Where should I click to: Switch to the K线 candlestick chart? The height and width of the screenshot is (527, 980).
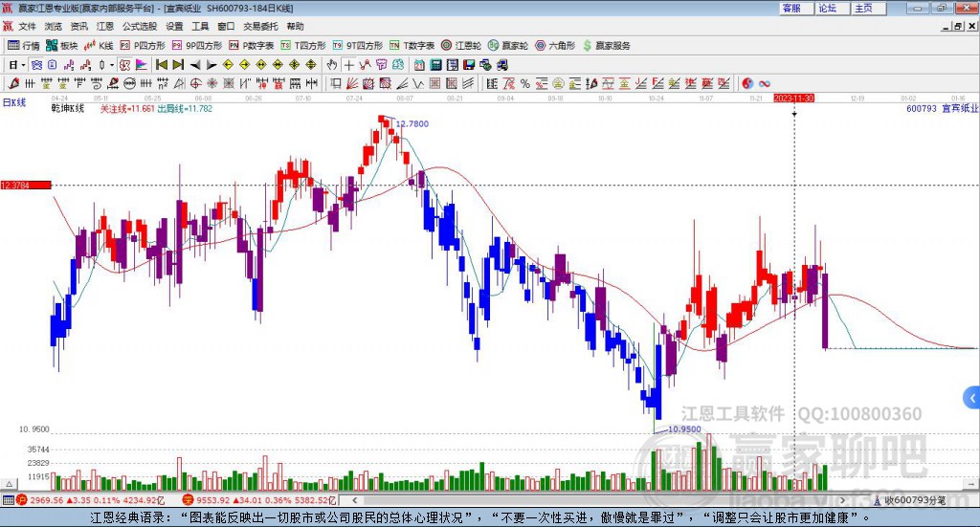(99, 46)
